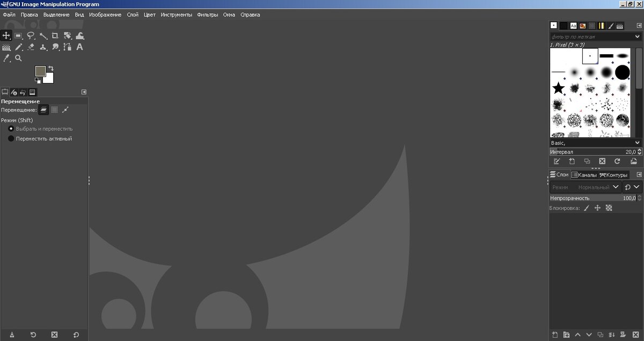
Task: Open the Инструменты menu
Action: click(176, 14)
